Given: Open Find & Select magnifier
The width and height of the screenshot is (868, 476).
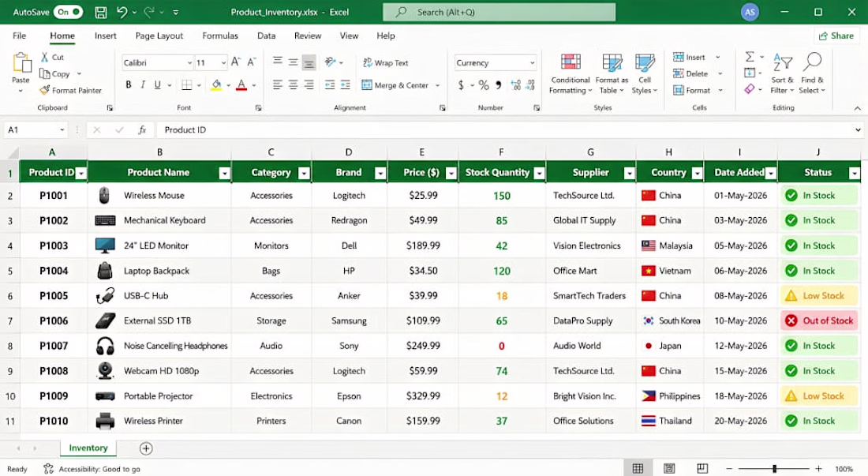Looking at the screenshot, I should [811, 73].
